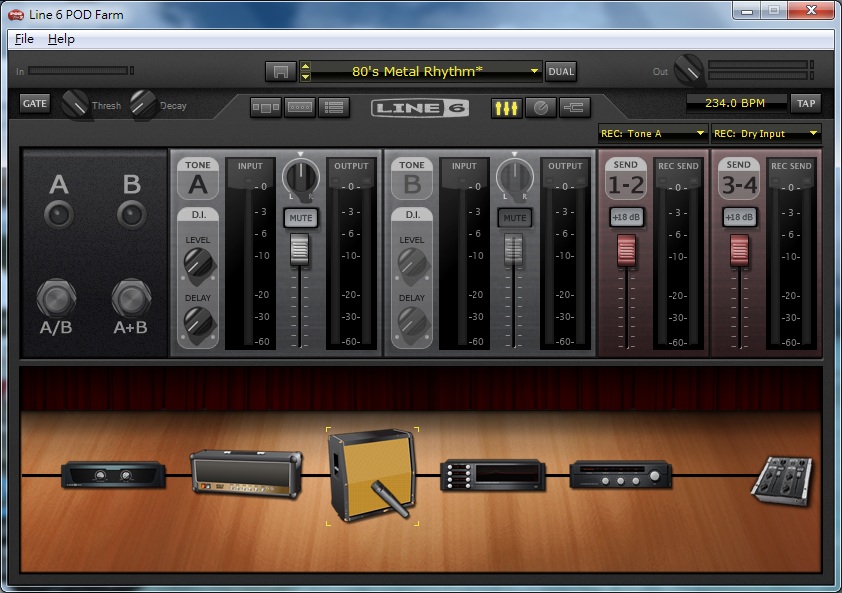The image size is (842, 593).
Task: Open the REC: Tone A dropdown
Action: (x=652, y=133)
